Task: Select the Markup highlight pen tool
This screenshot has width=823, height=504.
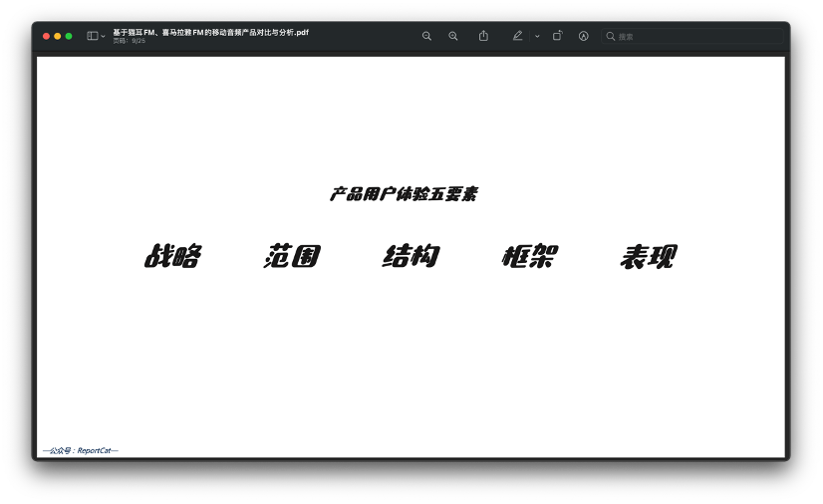Action: 517,36
